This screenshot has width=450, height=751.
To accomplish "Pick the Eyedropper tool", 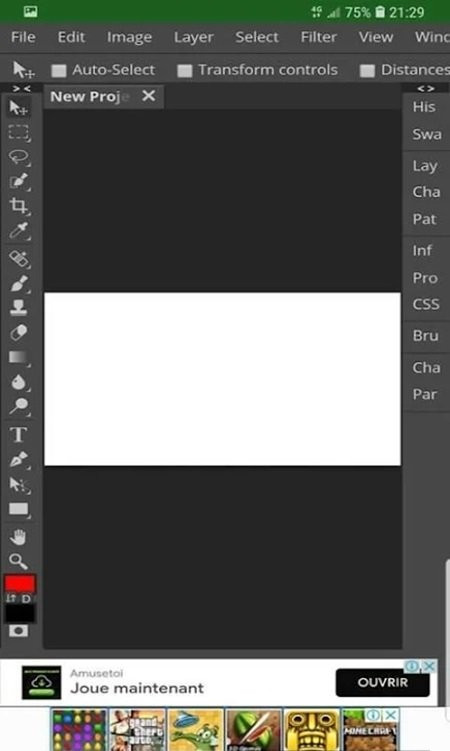I will coord(19,231).
